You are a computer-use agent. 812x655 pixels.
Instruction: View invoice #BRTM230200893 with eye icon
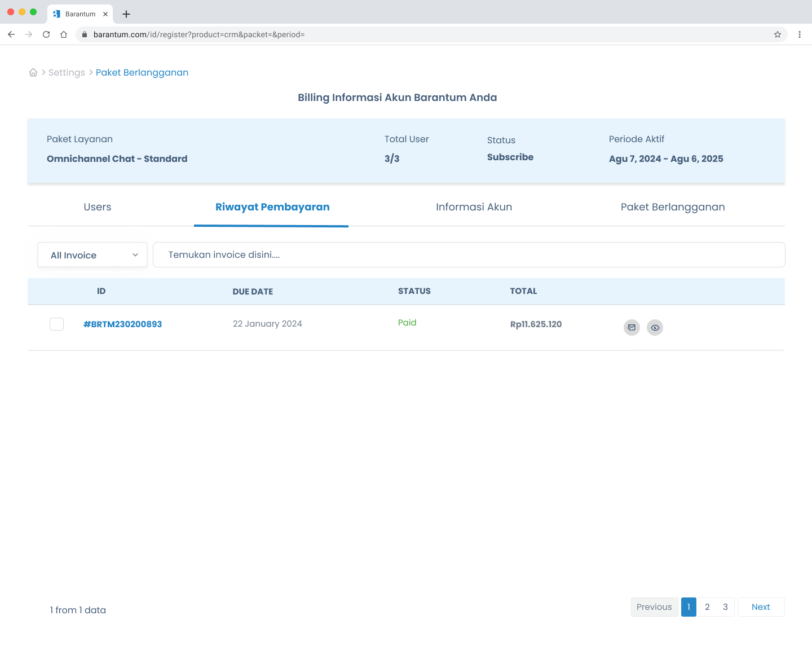[x=655, y=327]
